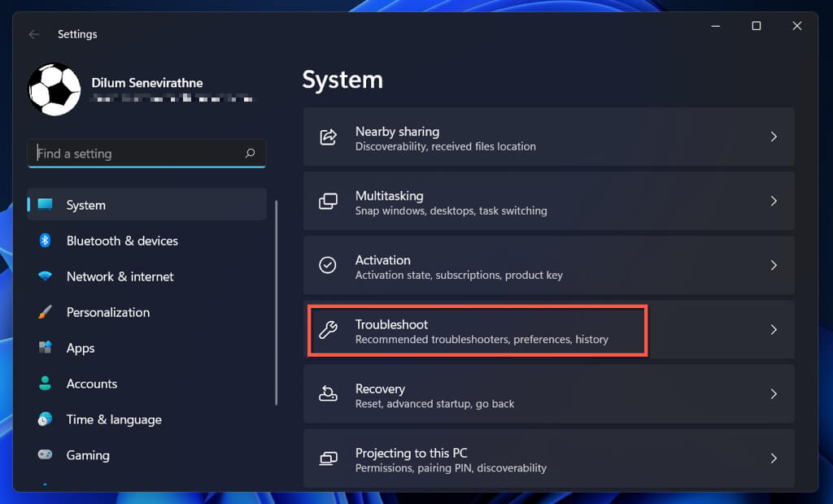Click the Personalization paintbrush icon
Image resolution: width=833 pixels, height=504 pixels.
pos(46,311)
